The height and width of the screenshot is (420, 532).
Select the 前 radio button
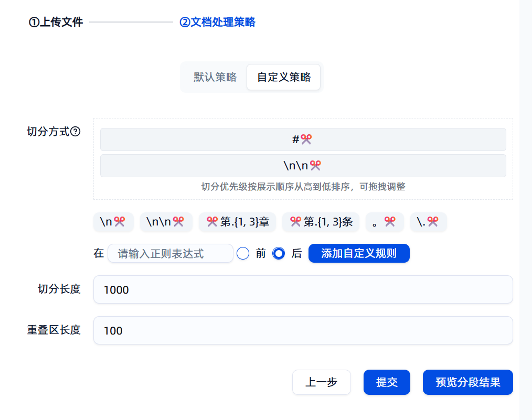tap(243, 253)
